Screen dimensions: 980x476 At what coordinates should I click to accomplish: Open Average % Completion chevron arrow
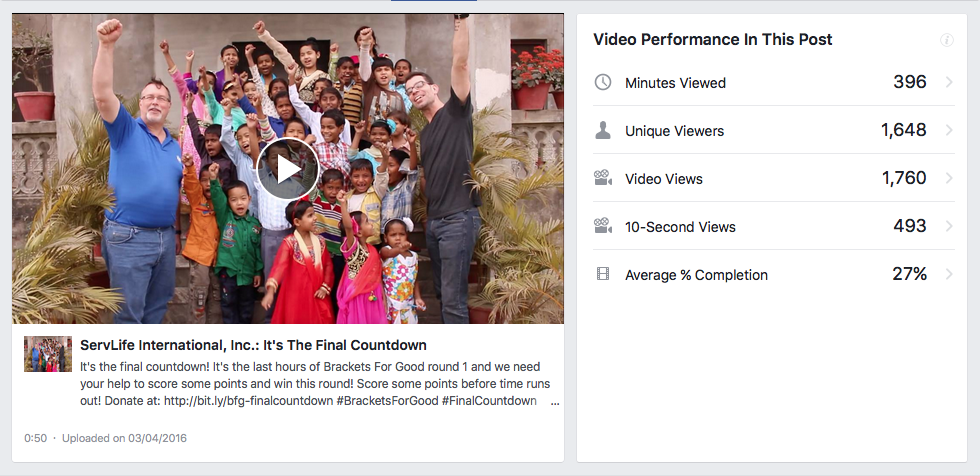948,274
